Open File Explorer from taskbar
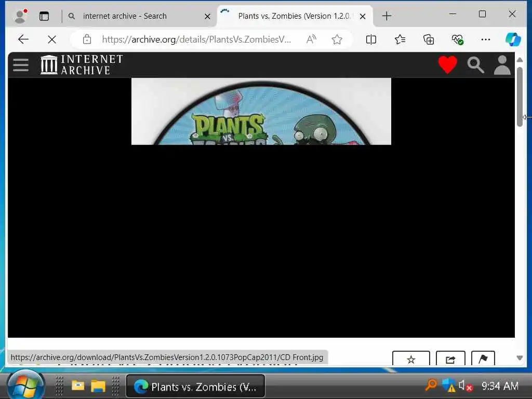 (98, 386)
